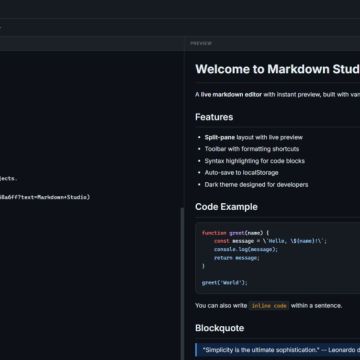This screenshot has height=360, width=360.
Task: Click the "Split-pane layout with live preview" bullet
Action: [x=254, y=137]
